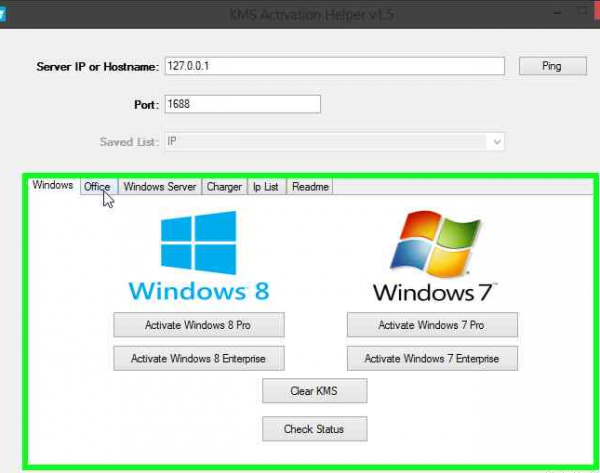Select the Windows tab
Viewport: 600px width, 473px height.
coord(53,185)
